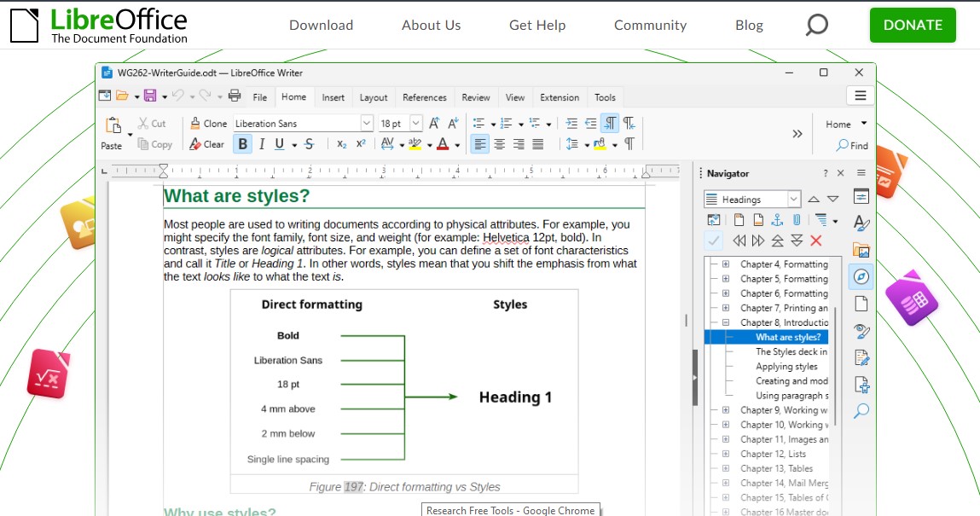Image resolution: width=980 pixels, height=516 pixels.
Task: Open the View tab
Action: [x=515, y=97]
